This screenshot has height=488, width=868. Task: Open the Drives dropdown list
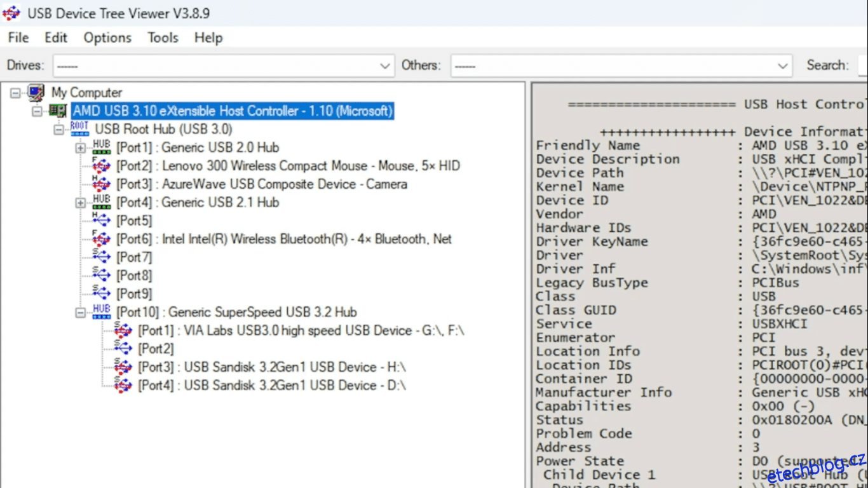click(384, 65)
